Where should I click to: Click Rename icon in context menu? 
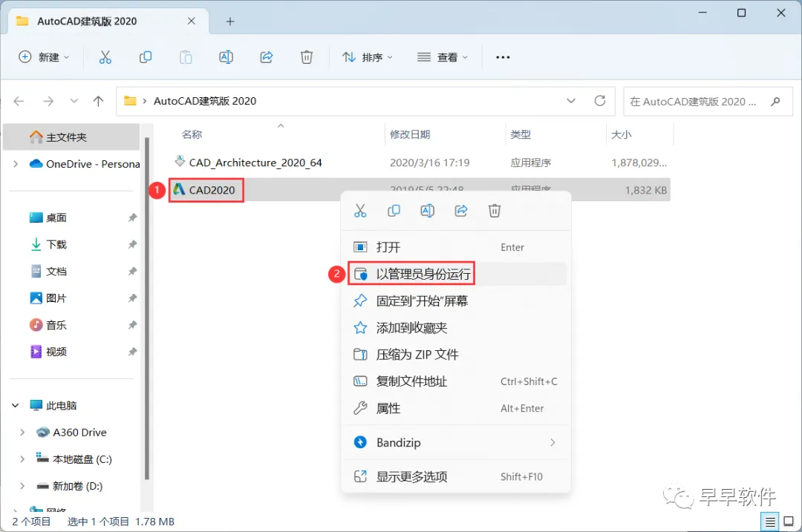[x=427, y=211]
